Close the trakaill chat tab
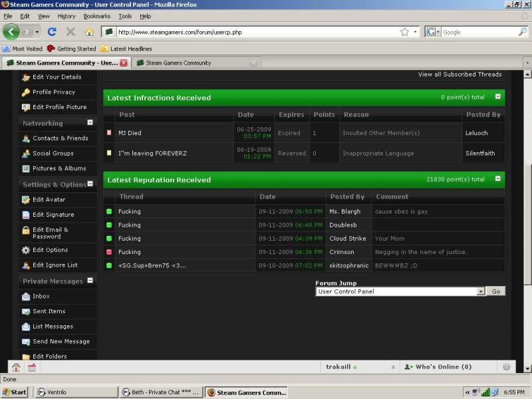Viewport: 532px width, 399px height. (393, 367)
